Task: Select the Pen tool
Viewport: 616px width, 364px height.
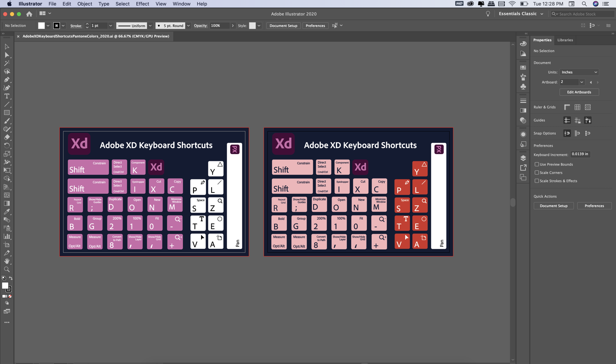Action: pyautogui.click(x=7, y=80)
